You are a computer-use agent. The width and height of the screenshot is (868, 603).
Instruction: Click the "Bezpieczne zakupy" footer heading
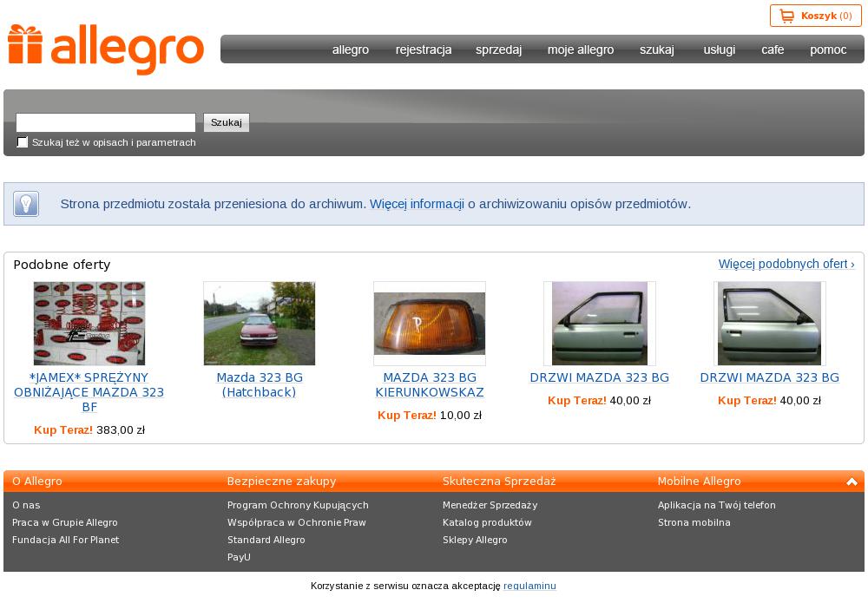[282, 482]
